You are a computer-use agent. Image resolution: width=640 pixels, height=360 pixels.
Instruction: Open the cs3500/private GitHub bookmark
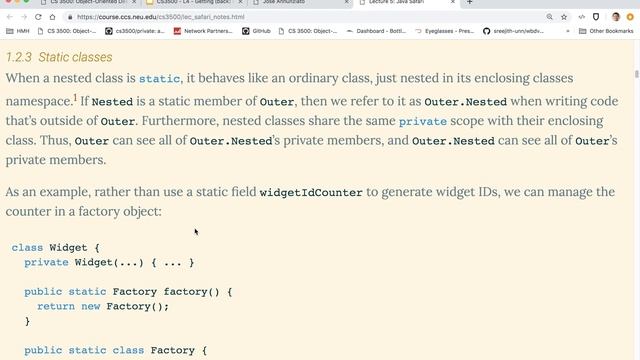point(135,31)
